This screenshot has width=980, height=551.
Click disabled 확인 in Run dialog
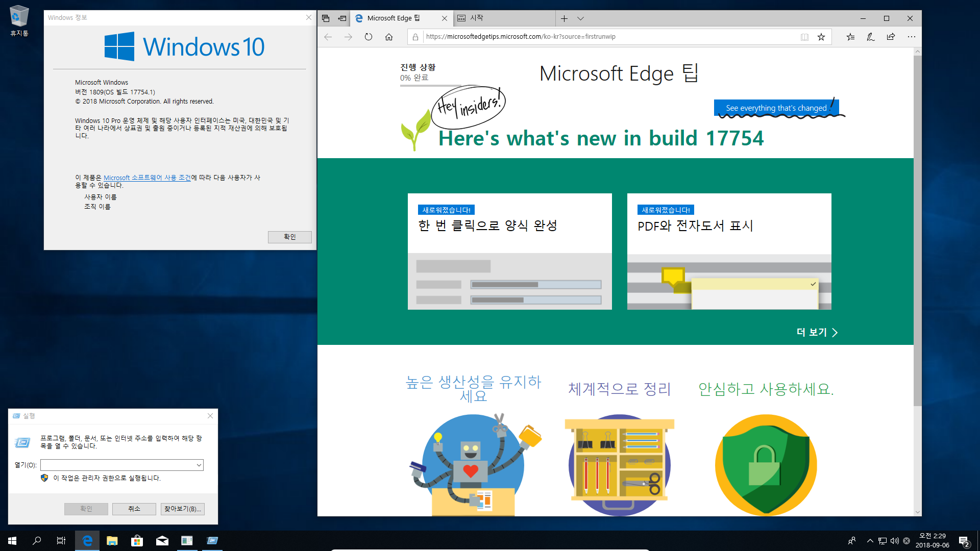tap(86, 509)
